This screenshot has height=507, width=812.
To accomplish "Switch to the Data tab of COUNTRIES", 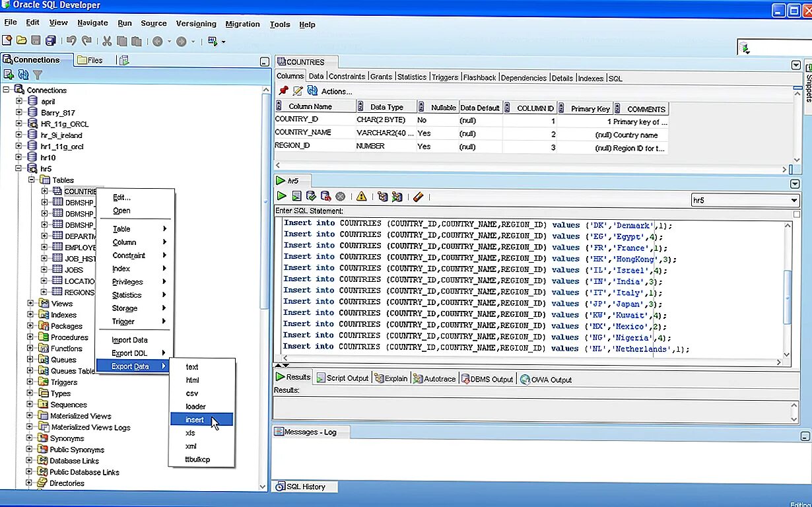I will [316, 76].
